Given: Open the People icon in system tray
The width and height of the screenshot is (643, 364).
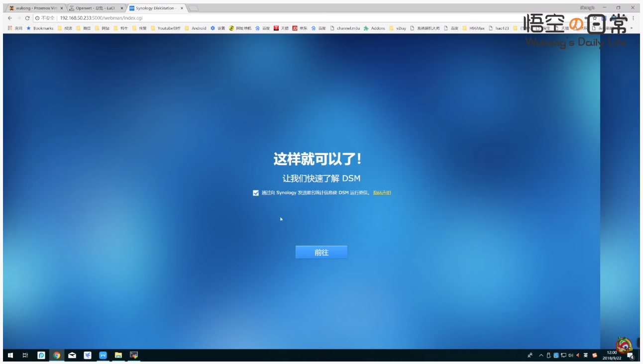Looking at the screenshot, I should coord(530,355).
